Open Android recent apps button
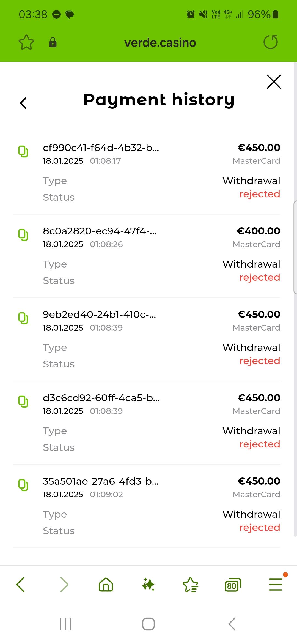The width and height of the screenshot is (297, 644). click(65, 624)
